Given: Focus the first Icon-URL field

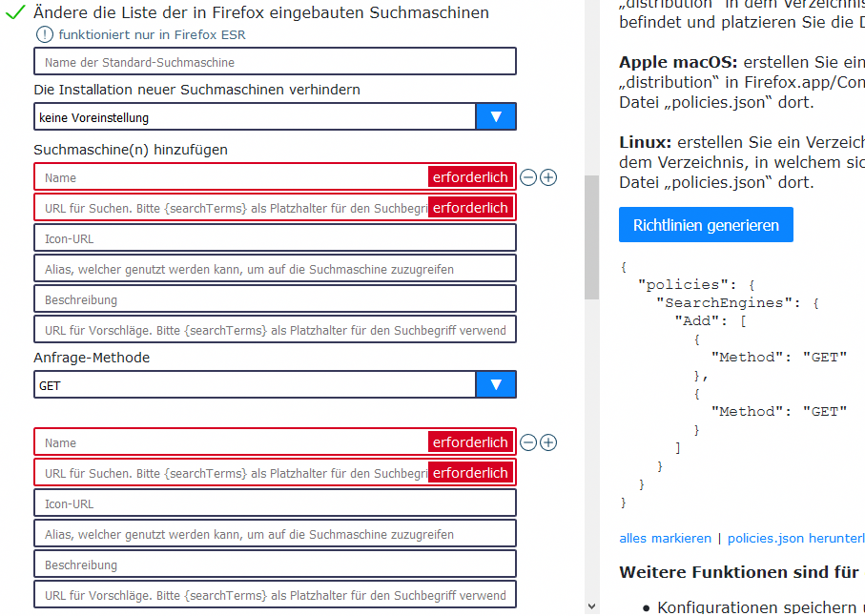Looking at the screenshot, I should click(275, 238).
